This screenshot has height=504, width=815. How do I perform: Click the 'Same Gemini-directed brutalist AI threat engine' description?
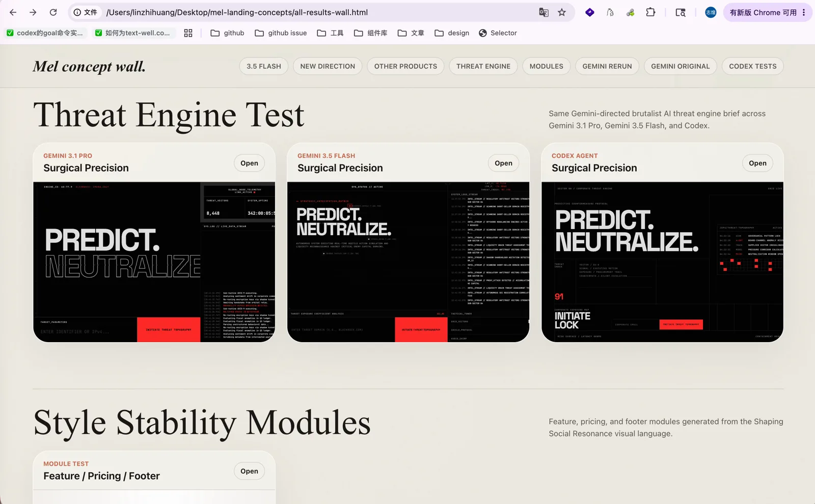(x=657, y=120)
